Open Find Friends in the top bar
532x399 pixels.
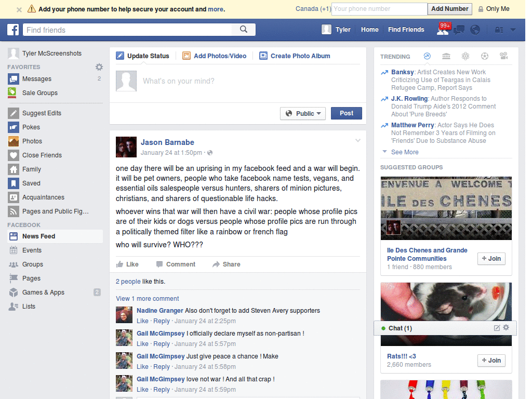406,30
